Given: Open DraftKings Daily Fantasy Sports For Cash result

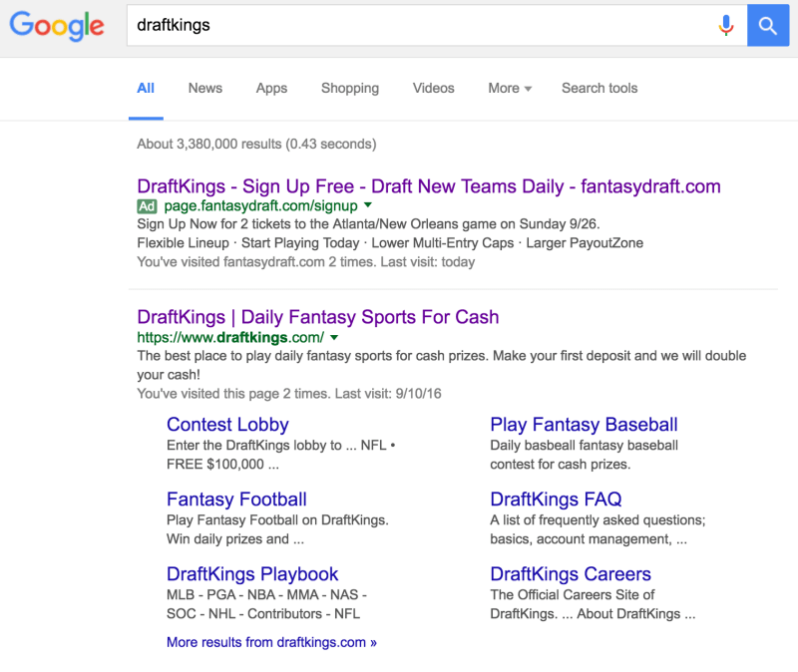Looking at the screenshot, I should point(317,317).
